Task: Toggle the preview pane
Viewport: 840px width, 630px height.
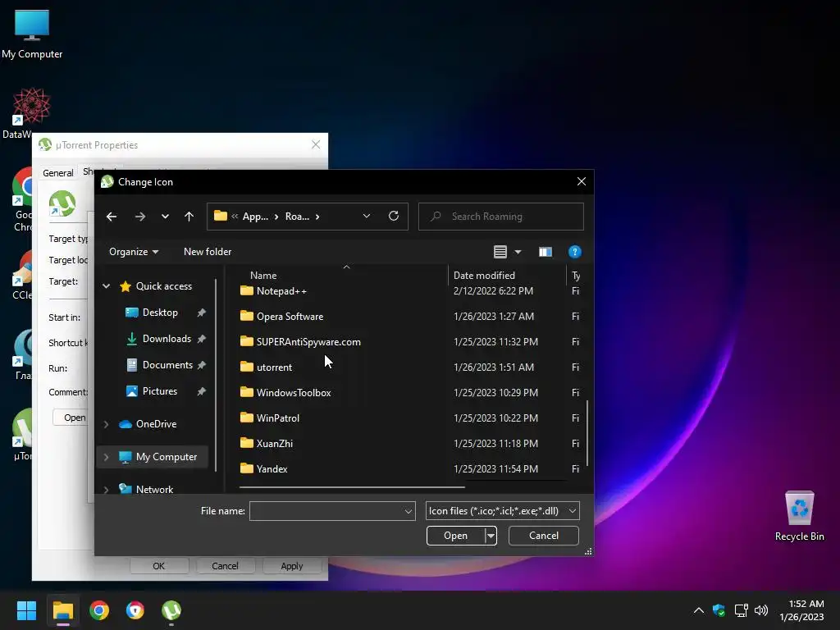Action: pos(546,252)
